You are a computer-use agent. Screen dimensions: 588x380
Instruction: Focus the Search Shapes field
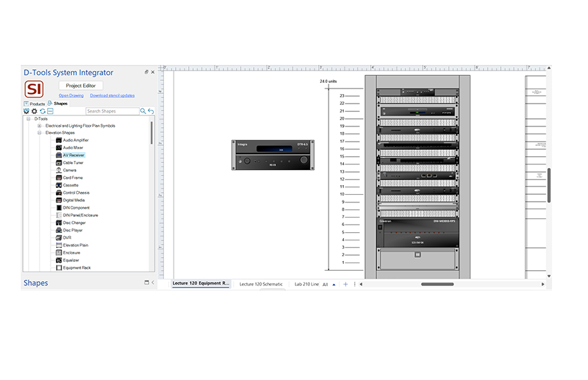tap(112, 111)
